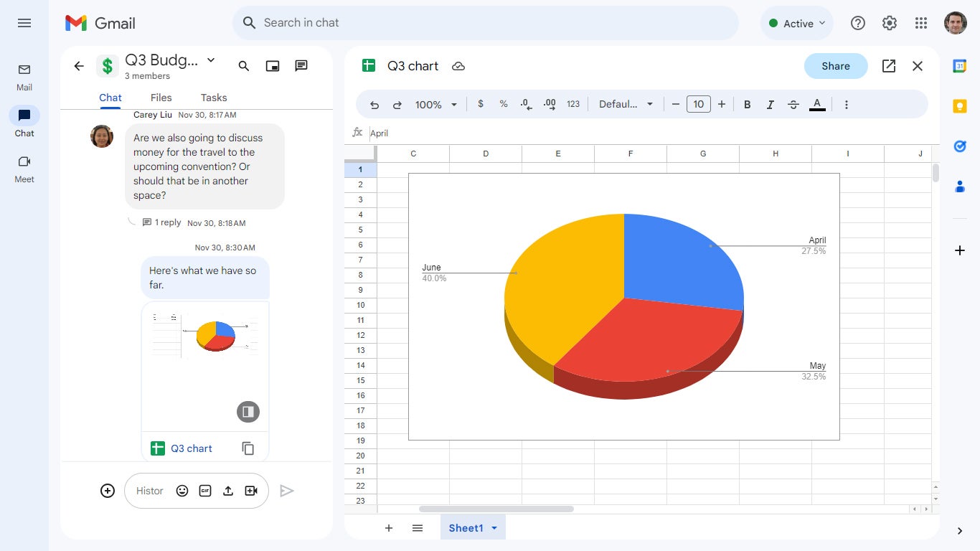Expand the Q3 Budget space name menu
This screenshot has width=980, height=551.
(211, 60)
